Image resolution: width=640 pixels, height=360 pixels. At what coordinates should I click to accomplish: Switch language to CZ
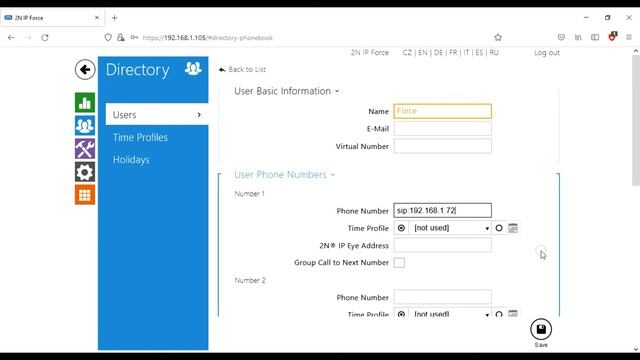tap(407, 53)
